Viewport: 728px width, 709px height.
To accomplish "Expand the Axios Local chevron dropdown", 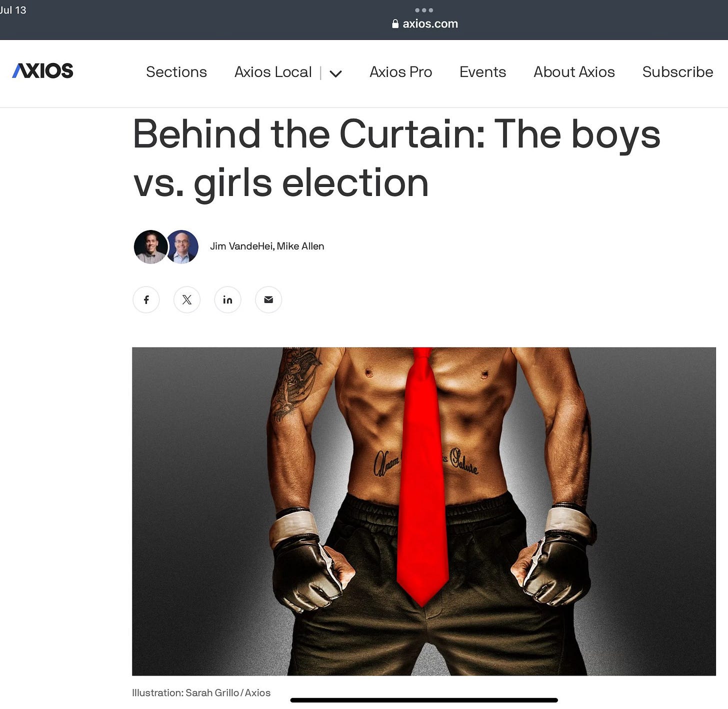I will [336, 73].
